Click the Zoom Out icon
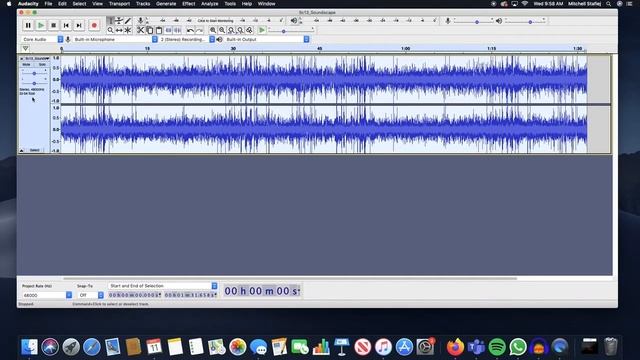640x360 pixels. [x=222, y=30]
